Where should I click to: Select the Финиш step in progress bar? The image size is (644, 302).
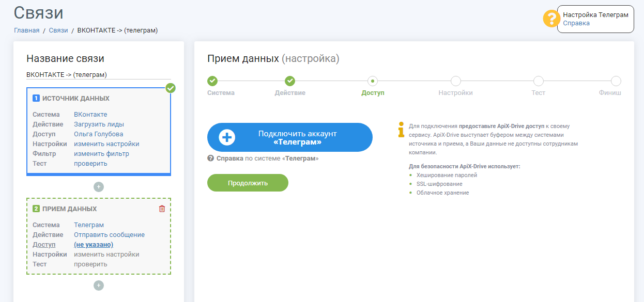point(616,81)
